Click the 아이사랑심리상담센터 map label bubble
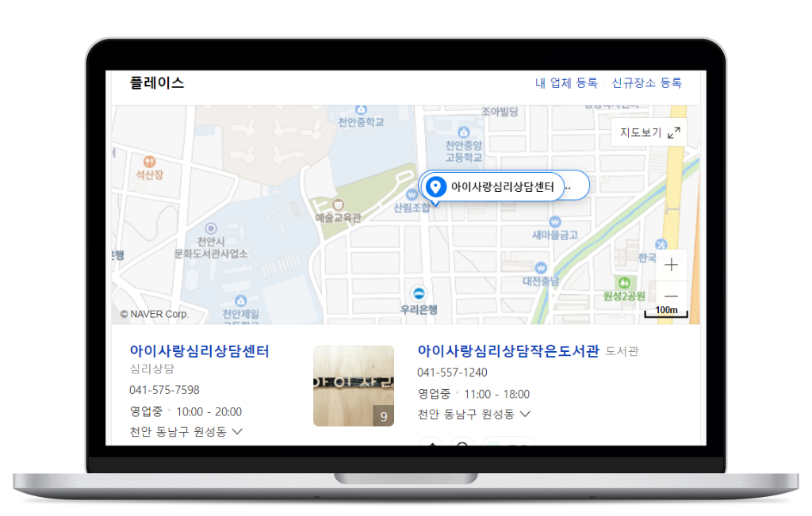Screen dimensions: 812x516 492,187
